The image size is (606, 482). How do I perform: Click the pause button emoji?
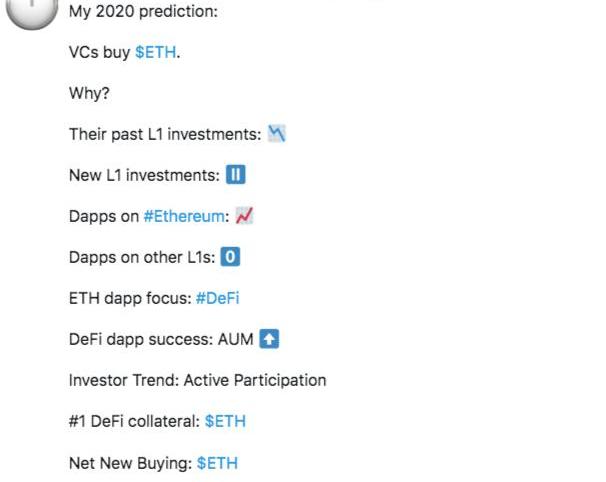(236, 175)
